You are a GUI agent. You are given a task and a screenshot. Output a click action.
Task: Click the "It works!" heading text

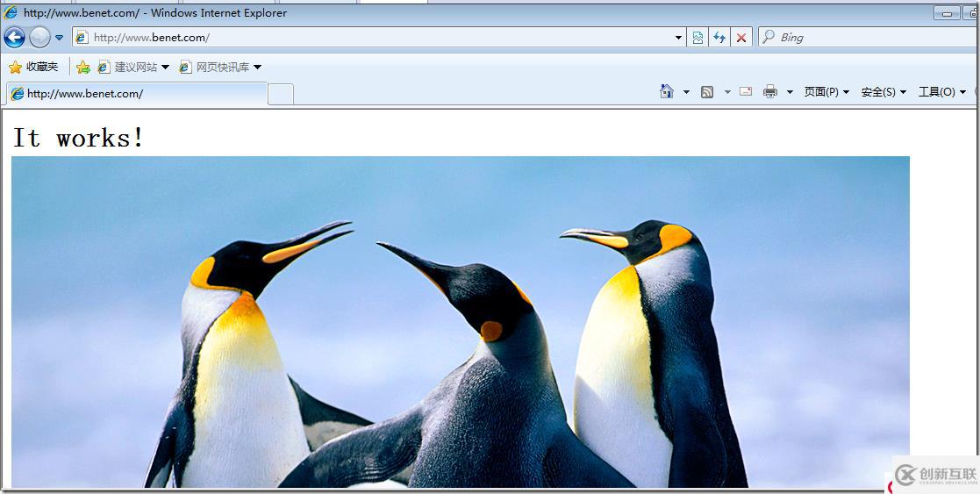[x=78, y=138]
